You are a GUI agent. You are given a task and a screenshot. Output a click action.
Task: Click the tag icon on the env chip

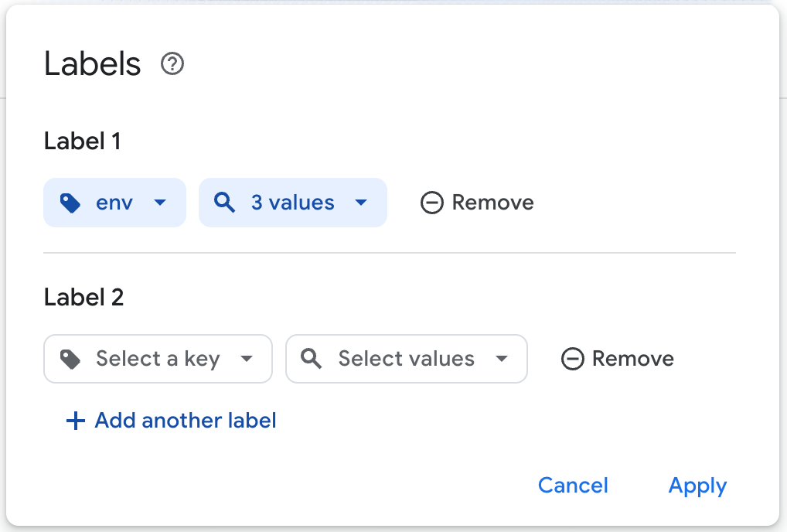pos(70,203)
